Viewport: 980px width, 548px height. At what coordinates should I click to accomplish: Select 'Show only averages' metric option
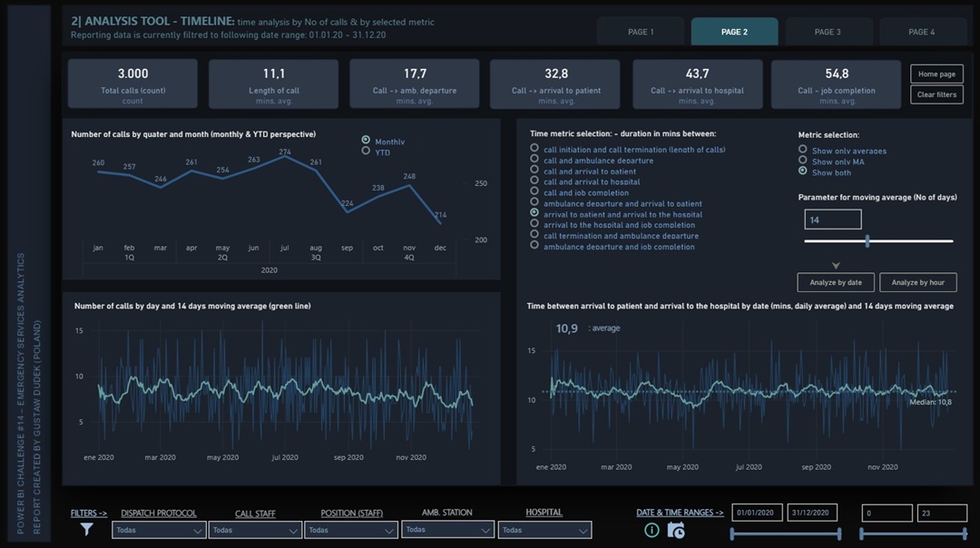click(802, 150)
